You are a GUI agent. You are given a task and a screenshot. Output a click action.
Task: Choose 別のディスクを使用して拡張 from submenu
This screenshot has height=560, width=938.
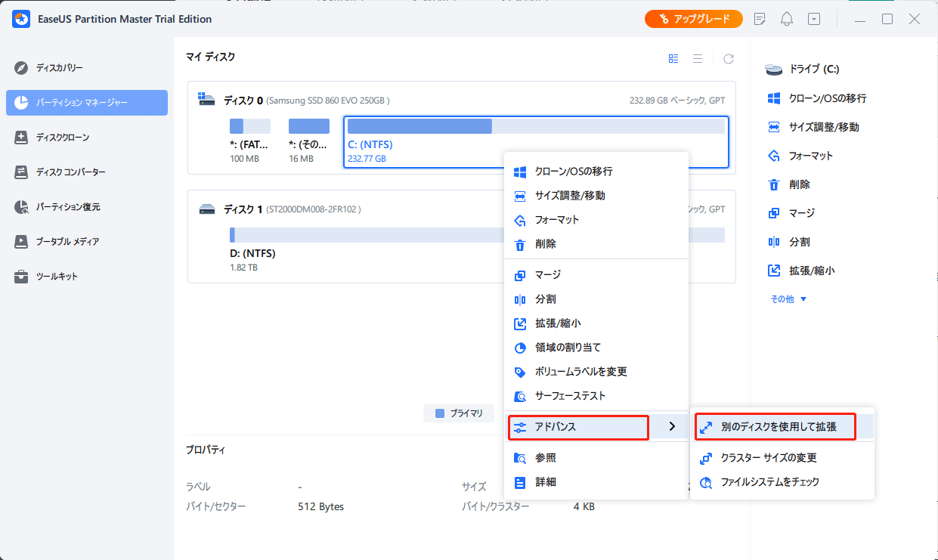pos(779,427)
